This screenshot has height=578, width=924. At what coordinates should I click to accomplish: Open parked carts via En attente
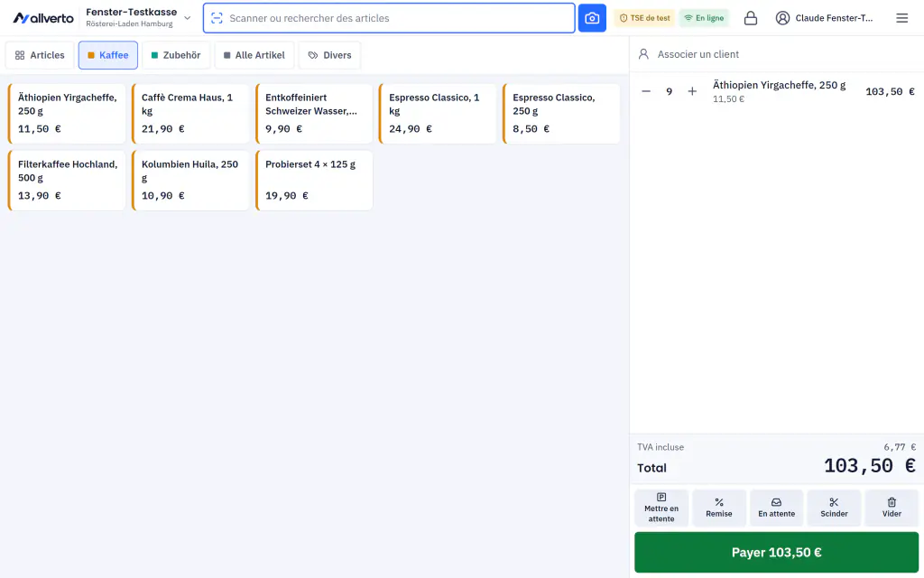pos(776,508)
